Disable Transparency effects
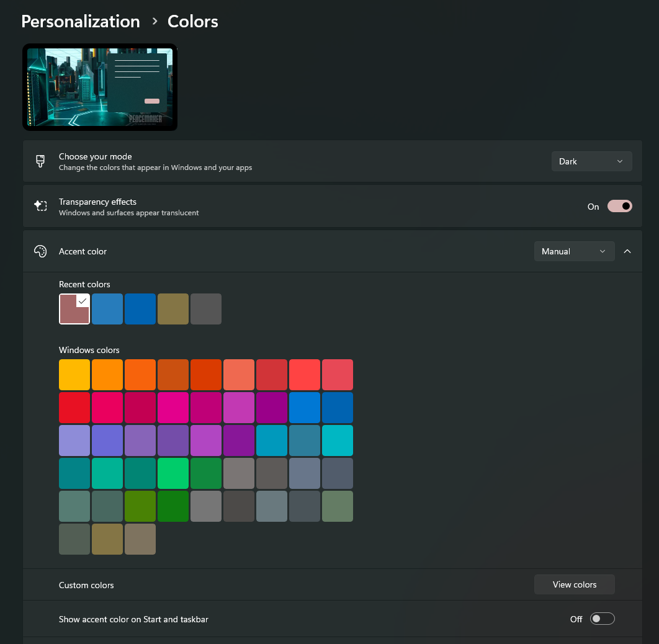This screenshot has width=659, height=644. pyautogui.click(x=619, y=206)
